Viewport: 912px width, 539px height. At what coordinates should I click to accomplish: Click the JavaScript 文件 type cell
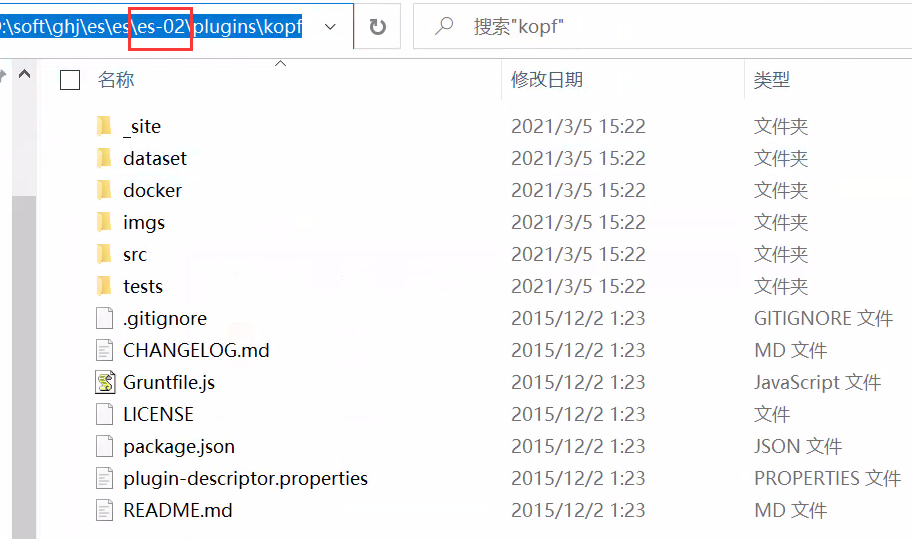click(817, 382)
